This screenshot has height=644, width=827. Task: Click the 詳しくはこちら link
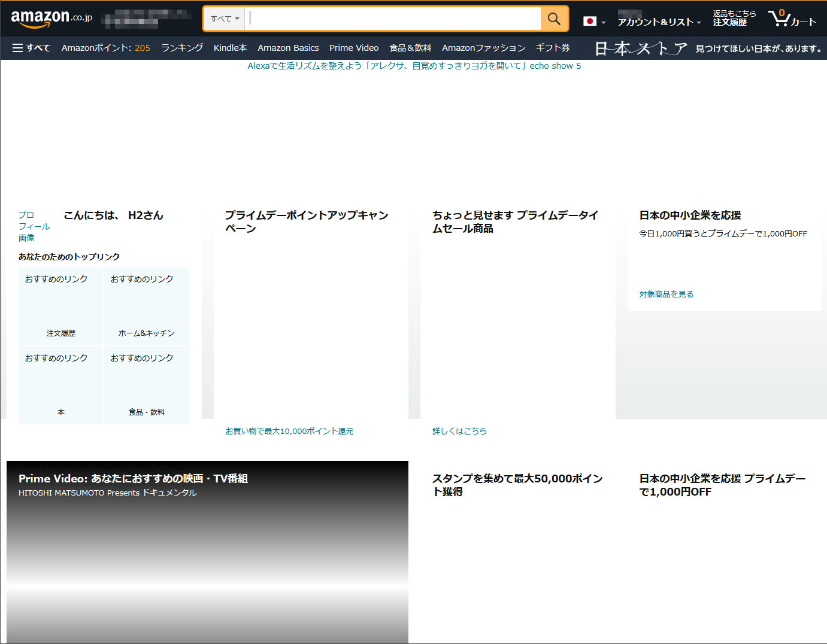(459, 431)
